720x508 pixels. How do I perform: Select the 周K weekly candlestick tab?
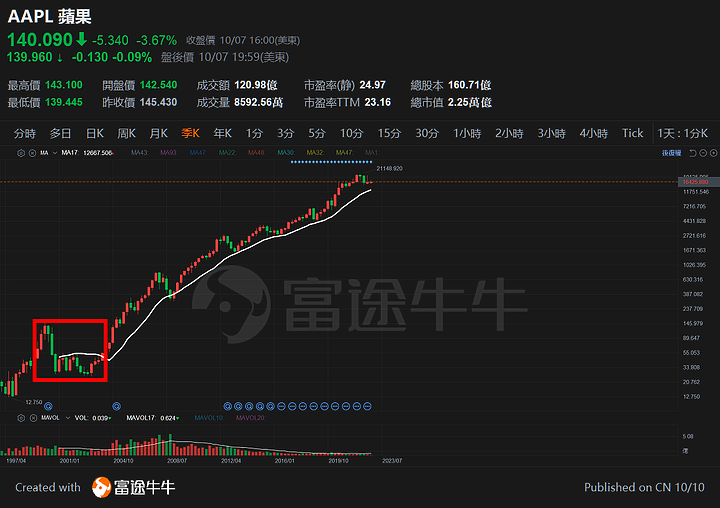(126, 134)
